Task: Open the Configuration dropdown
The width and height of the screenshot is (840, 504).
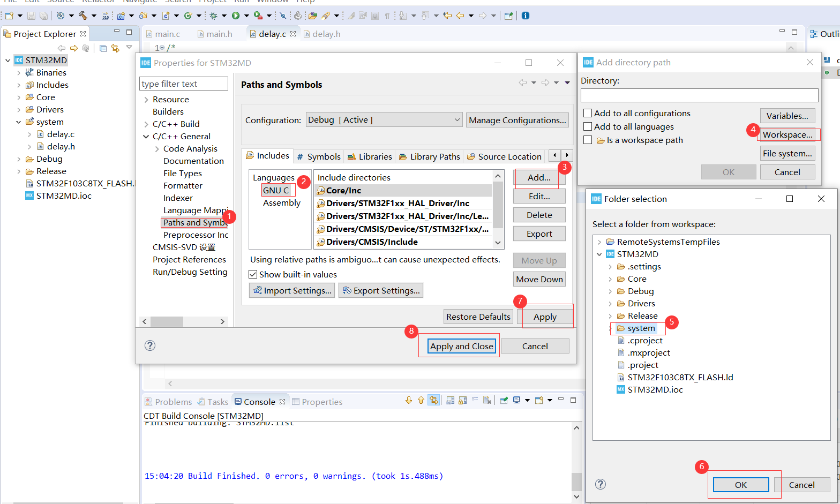Action: 384,120
